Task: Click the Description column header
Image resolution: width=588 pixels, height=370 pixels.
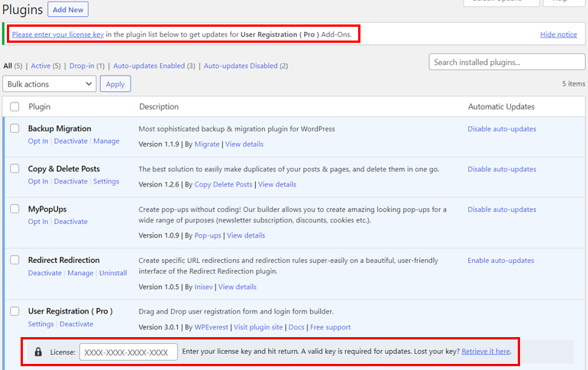Action: [159, 106]
